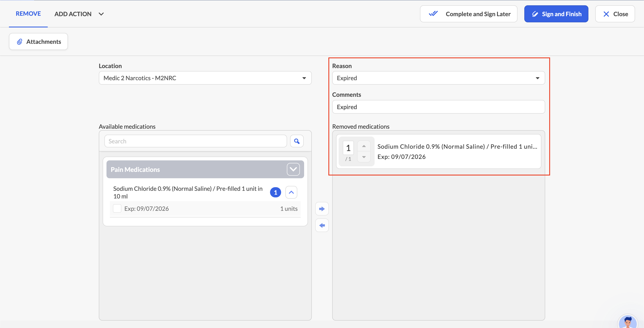
Task: Click the blue count badge 1
Action: point(276,193)
